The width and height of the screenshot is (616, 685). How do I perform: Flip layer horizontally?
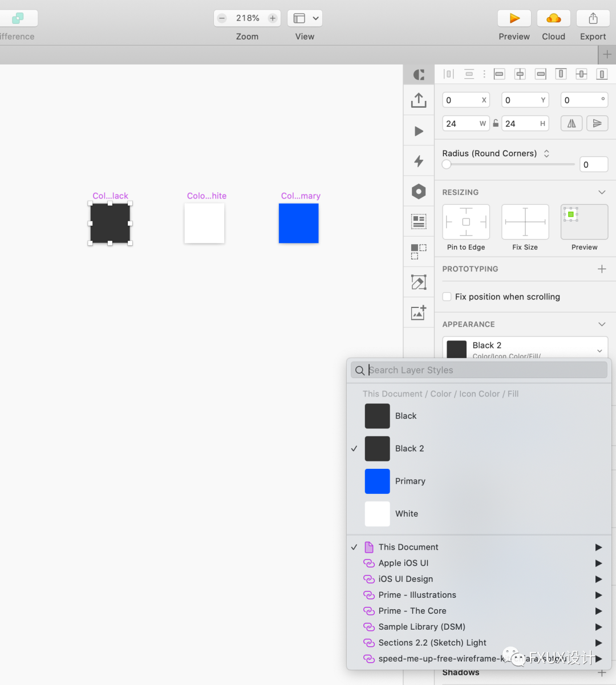click(572, 123)
